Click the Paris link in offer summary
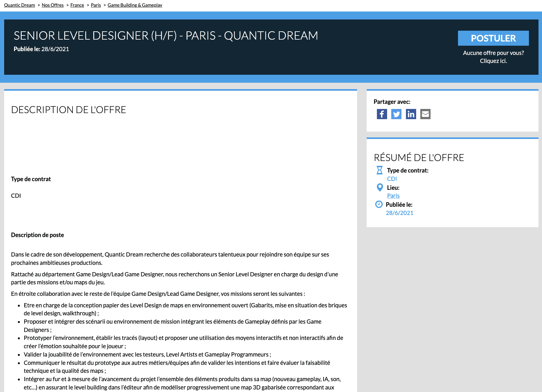 (393, 196)
